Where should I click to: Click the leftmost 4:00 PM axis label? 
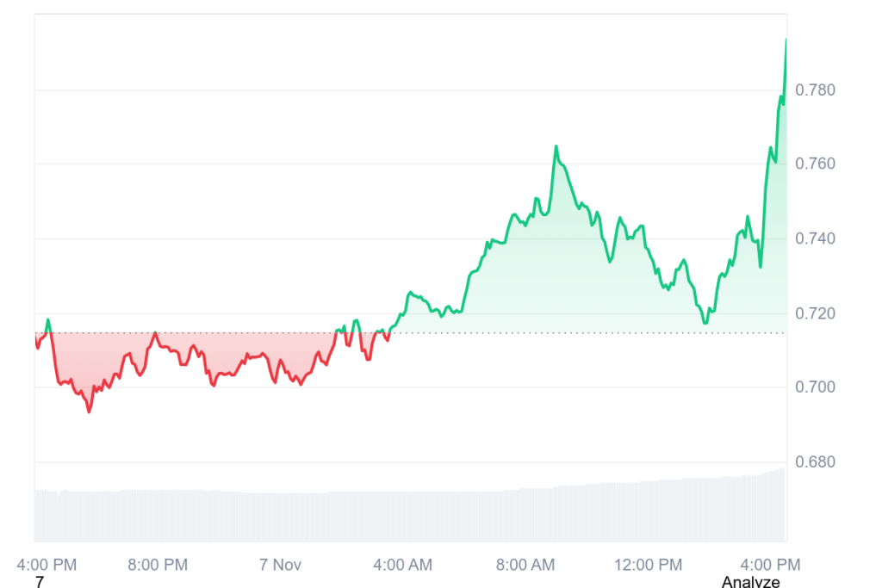click(x=47, y=565)
